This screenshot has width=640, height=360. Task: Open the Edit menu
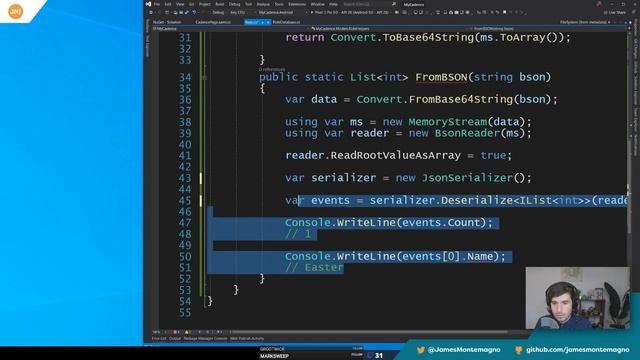168,4
